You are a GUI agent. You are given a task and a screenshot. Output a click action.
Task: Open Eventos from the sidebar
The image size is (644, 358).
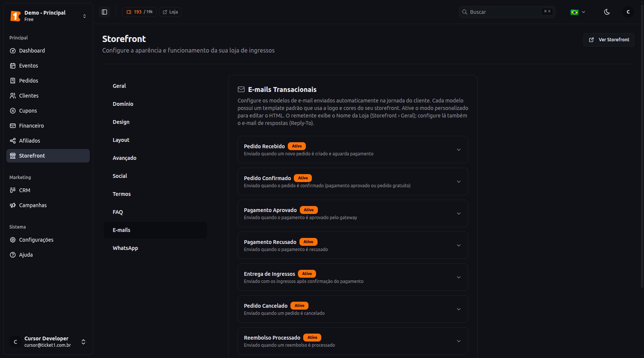pyautogui.click(x=48, y=66)
